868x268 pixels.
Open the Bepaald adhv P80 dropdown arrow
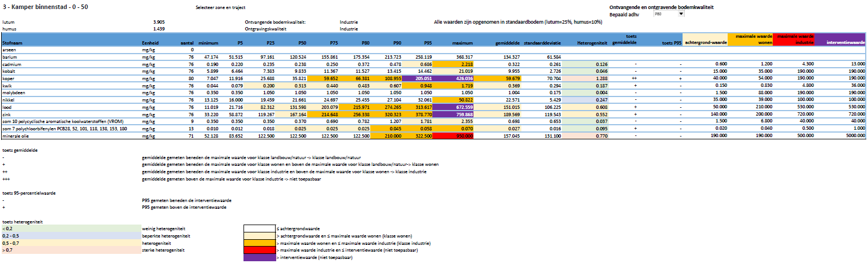pyautogui.click(x=681, y=14)
